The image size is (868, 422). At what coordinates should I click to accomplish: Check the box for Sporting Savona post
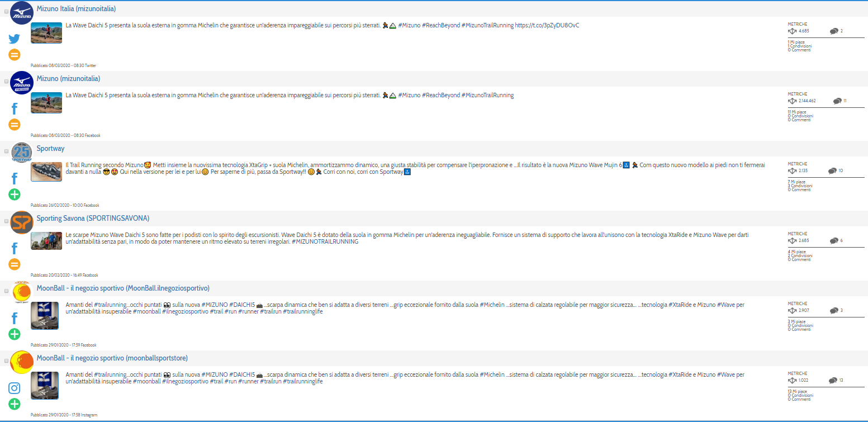coord(6,221)
